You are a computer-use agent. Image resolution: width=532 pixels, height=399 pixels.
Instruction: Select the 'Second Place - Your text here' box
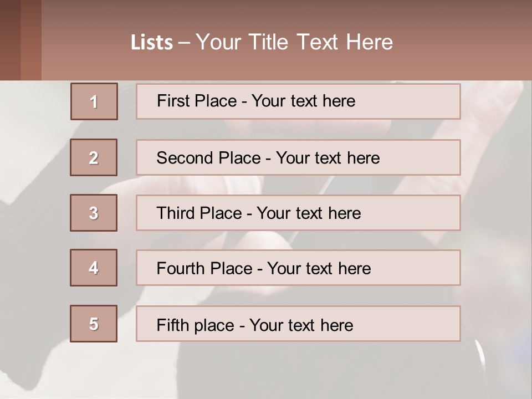pos(298,157)
